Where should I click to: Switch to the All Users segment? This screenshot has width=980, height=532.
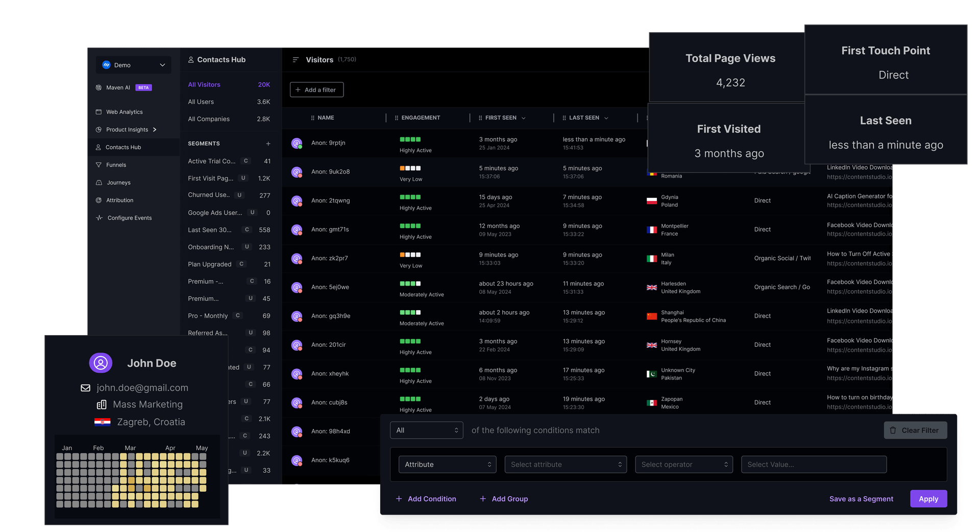click(201, 102)
